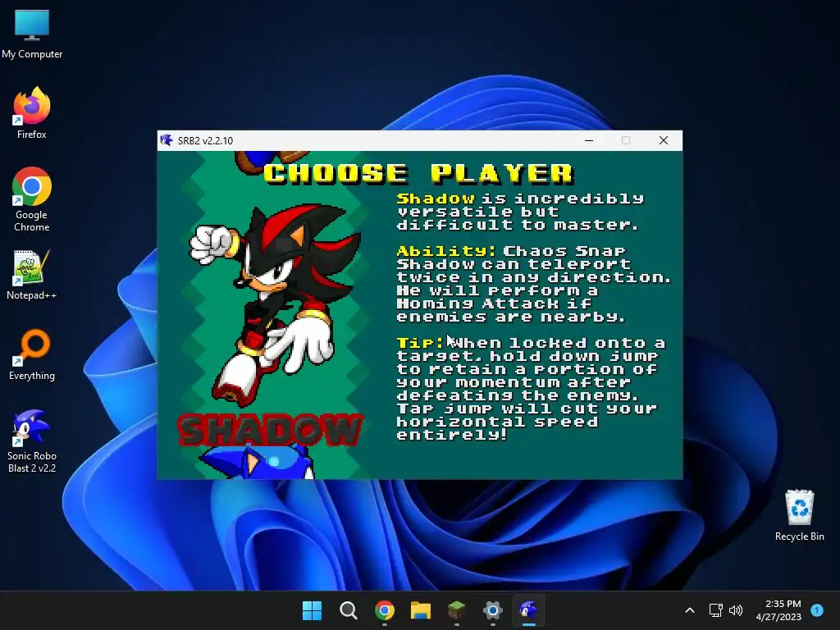Click the 'Chaos Snap' ability name
The image size is (840, 630).
pyautogui.click(x=564, y=251)
